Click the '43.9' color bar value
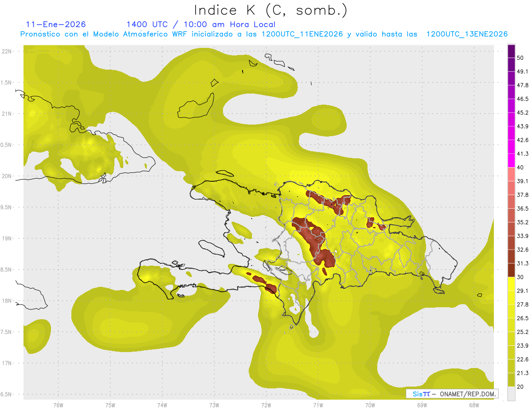532x411 pixels. (x=523, y=126)
